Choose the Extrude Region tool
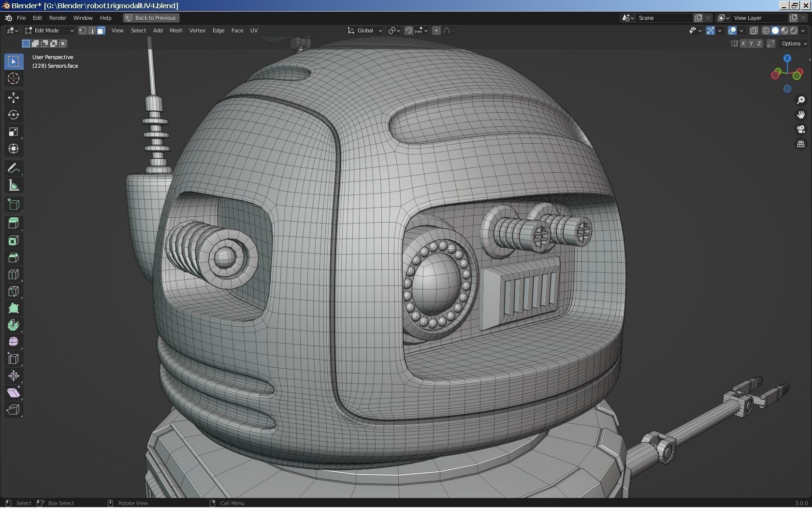812x508 pixels. click(x=14, y=223)
